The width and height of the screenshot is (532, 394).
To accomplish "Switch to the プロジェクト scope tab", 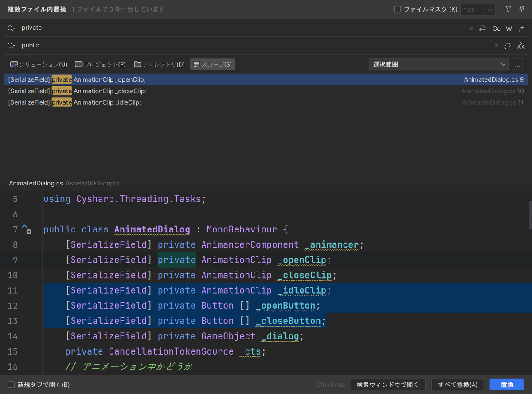I will [100, 64].
